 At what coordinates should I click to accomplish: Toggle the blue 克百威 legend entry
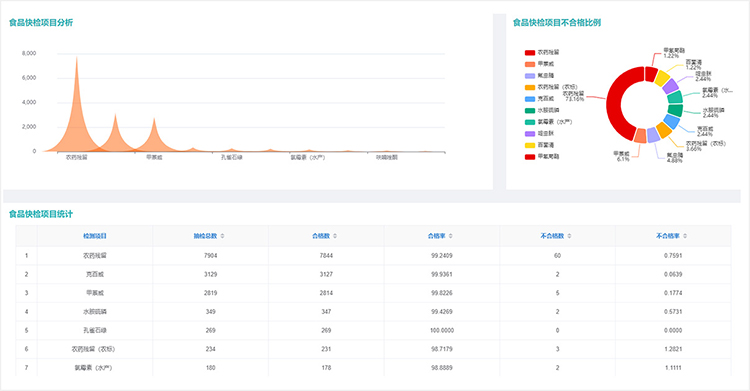pos(540,99)
